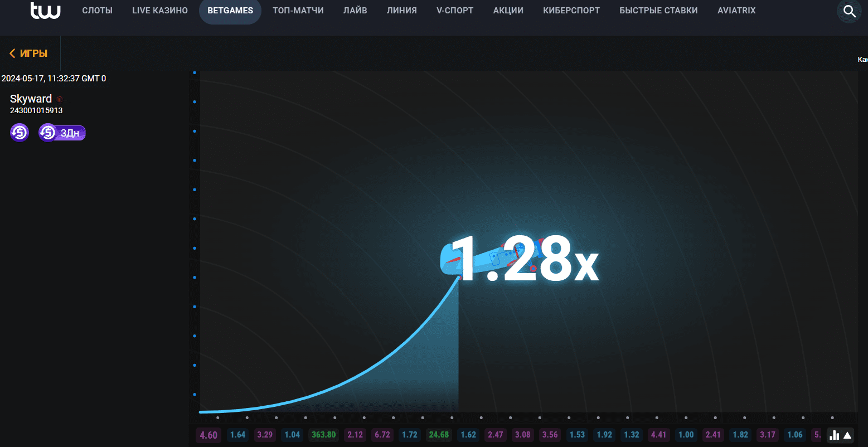Go back via the ИГРЫ link

[28, 54]
